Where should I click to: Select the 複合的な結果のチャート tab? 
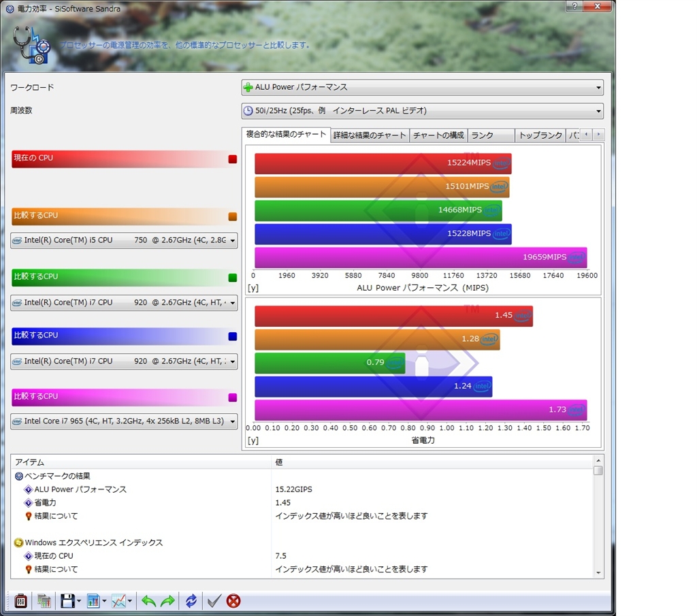coord(287,134)
